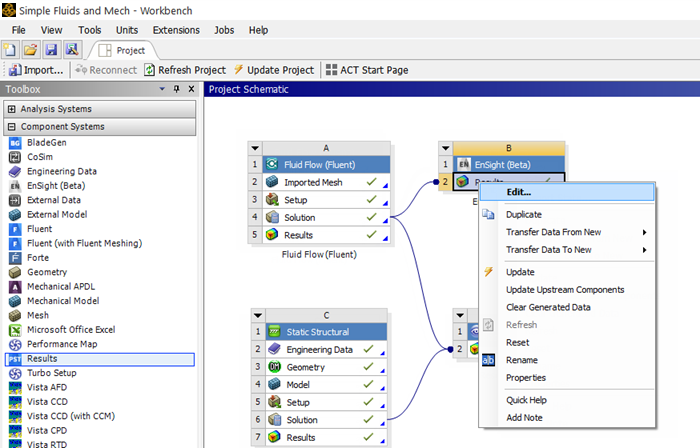This screenshot has height=448, width=700.
Task: Open the Tools menu
Action: 90,30
